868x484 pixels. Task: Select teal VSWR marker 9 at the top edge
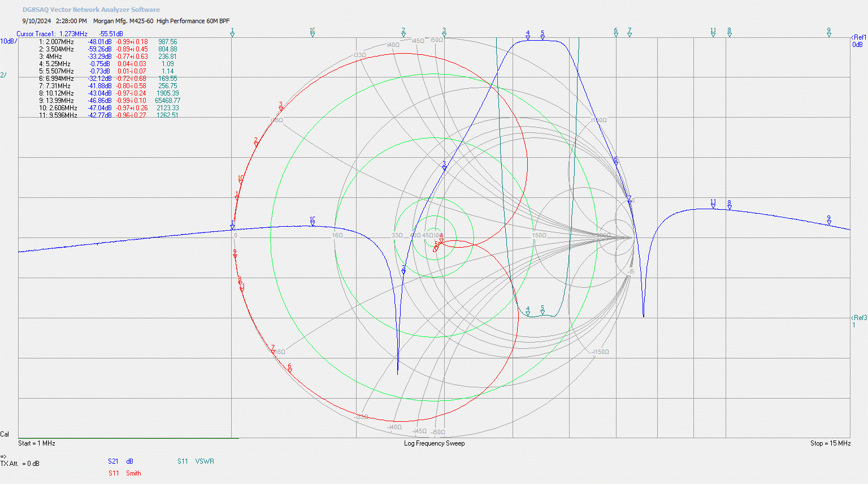pyautogui.click(x=829, y=33)
